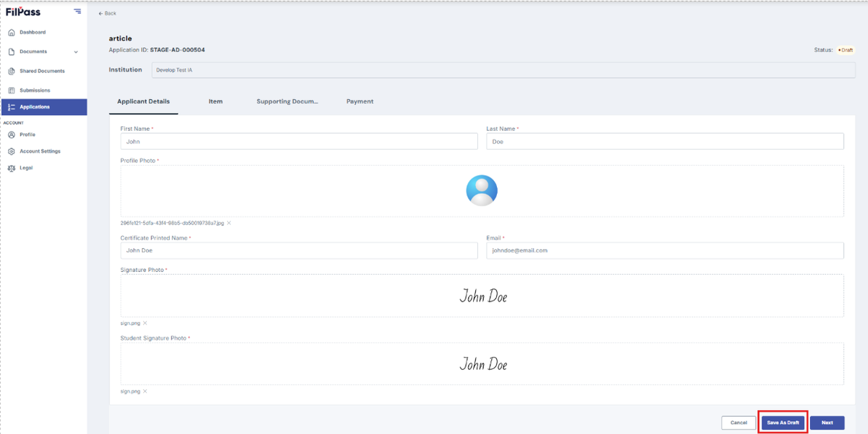Remove sign.png under Student Signature Photo
Viewport: 868px width, 434px height.
pos(145,391)
